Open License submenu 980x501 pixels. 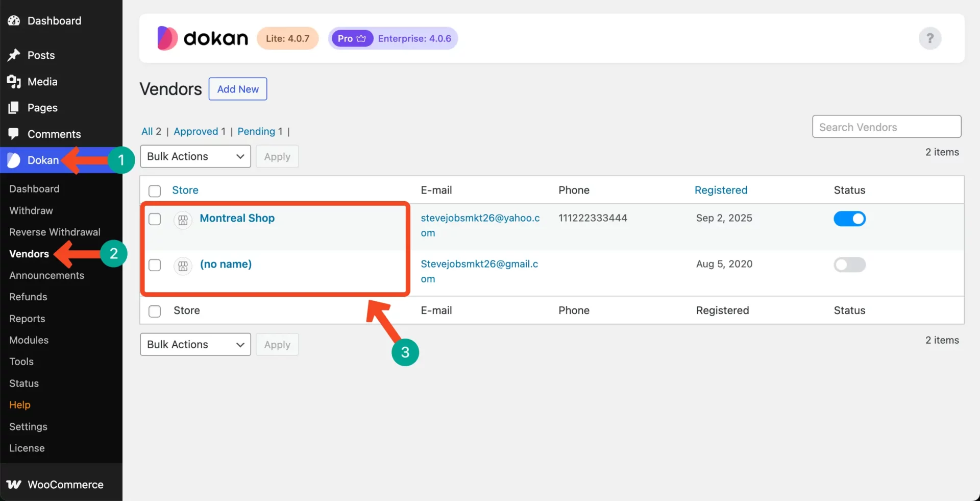click(27, 448)
